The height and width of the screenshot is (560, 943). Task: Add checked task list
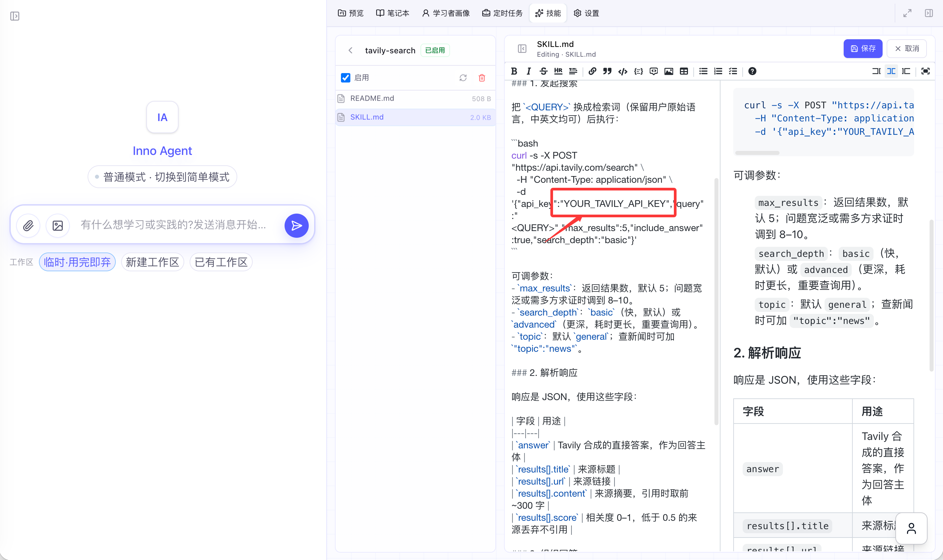click(733, 71)
